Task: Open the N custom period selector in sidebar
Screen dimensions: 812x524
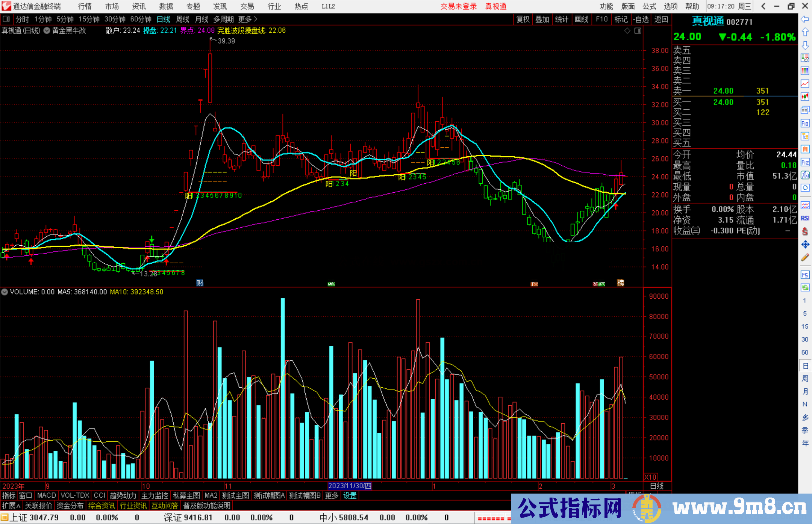Action: point(805,404)
